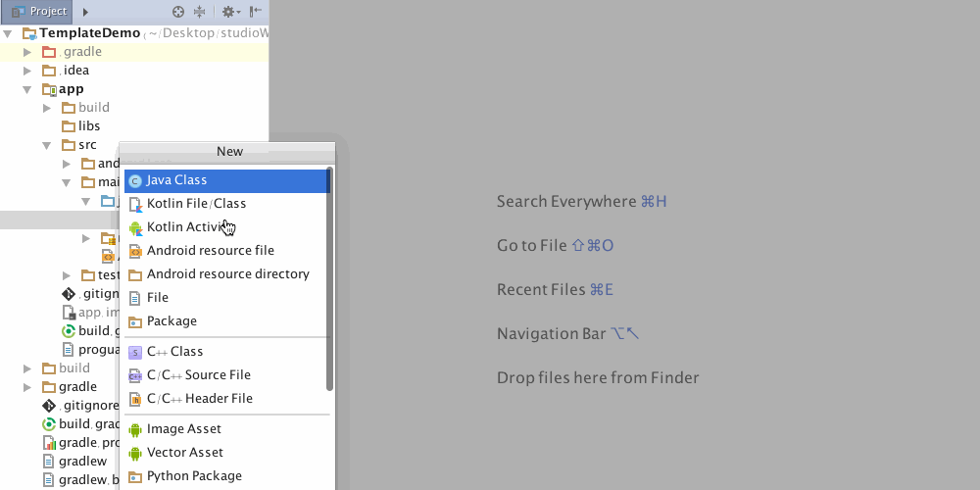The width and height of the screenshot is (980, 490).
Task: Hide the Project tool window with hide icon
Action: (255, 11)
